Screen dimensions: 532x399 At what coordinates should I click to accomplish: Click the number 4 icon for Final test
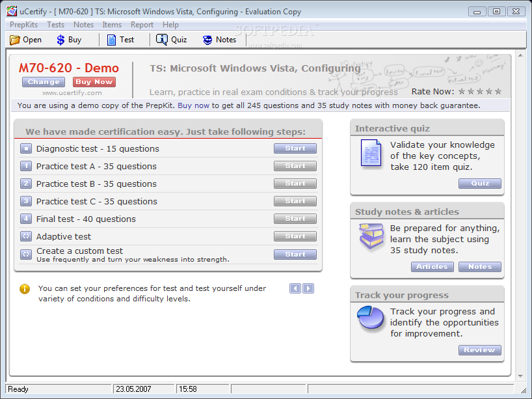pyautogui.click(x=26, y=219)
